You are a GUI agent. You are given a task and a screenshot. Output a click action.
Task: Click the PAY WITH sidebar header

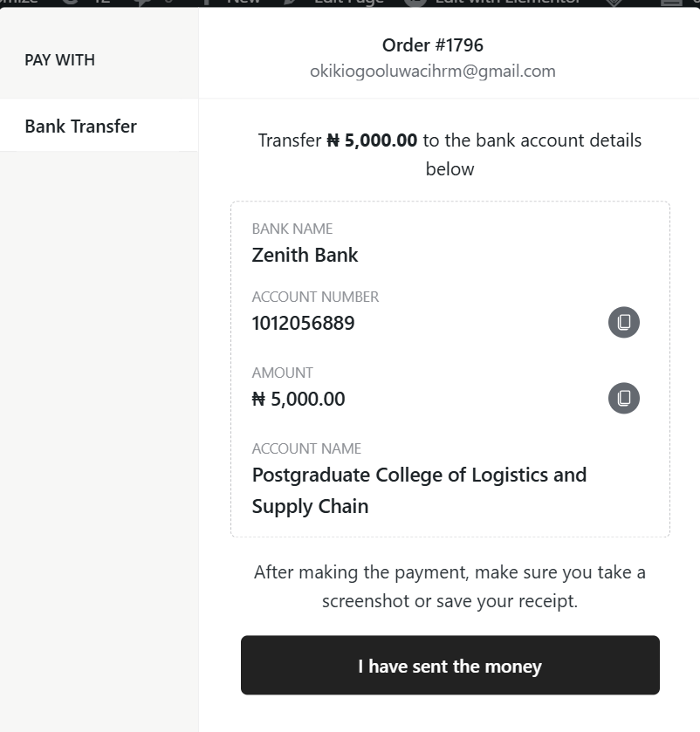pyautogui.click(x=59, y=60)
